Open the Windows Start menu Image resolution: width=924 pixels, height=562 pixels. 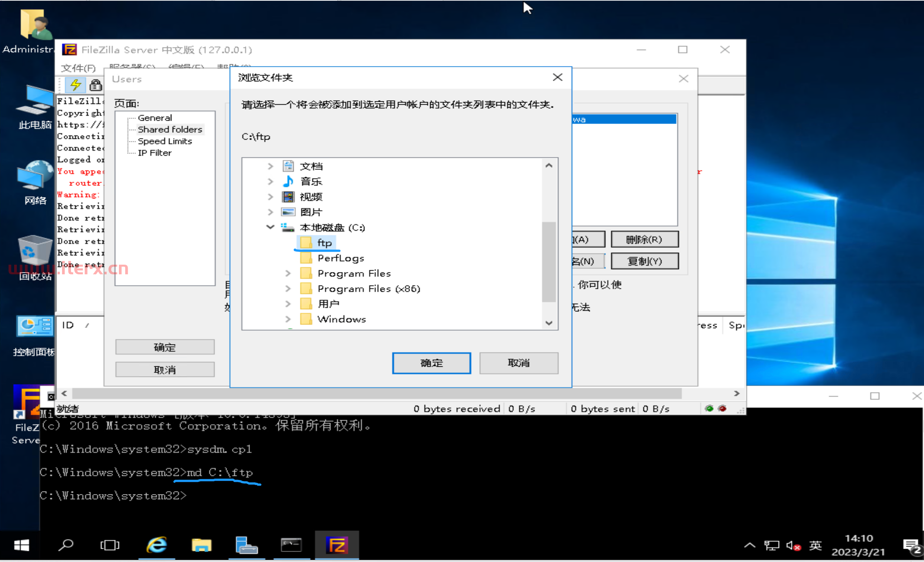click(x=22, y=546)
